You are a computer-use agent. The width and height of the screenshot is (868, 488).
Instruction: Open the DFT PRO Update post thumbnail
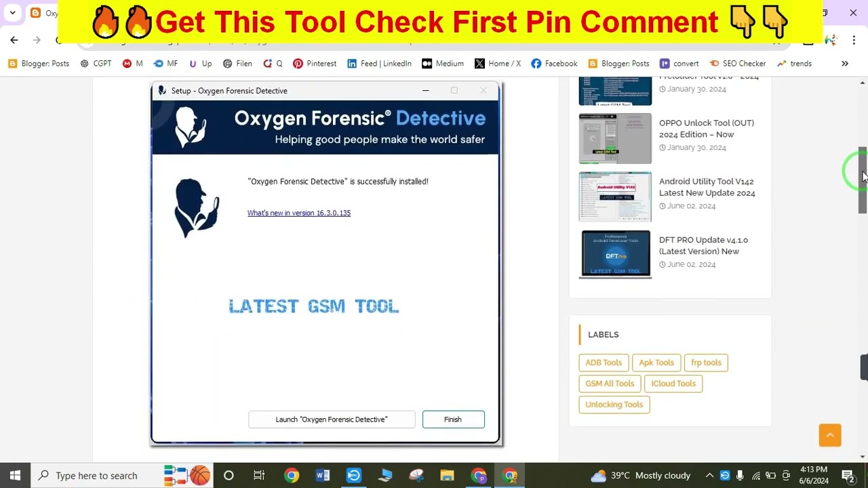[614, 254]
